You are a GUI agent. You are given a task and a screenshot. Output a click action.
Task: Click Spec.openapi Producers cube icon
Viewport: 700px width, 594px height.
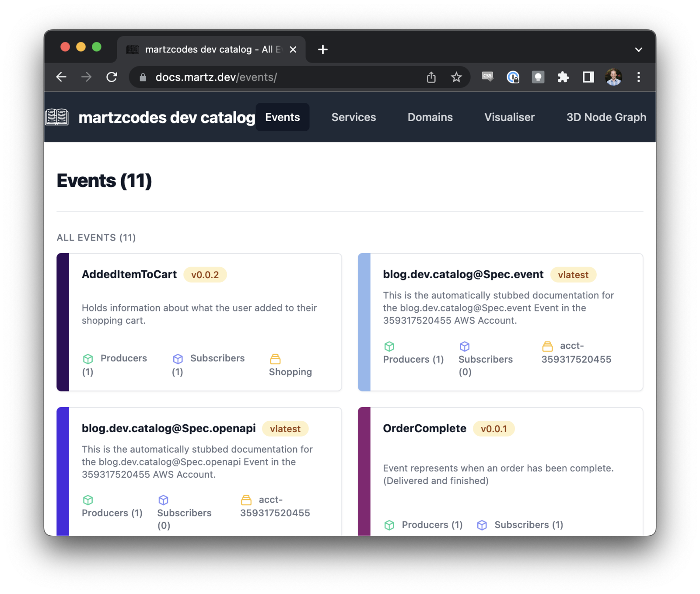click(x=88, y=500)
